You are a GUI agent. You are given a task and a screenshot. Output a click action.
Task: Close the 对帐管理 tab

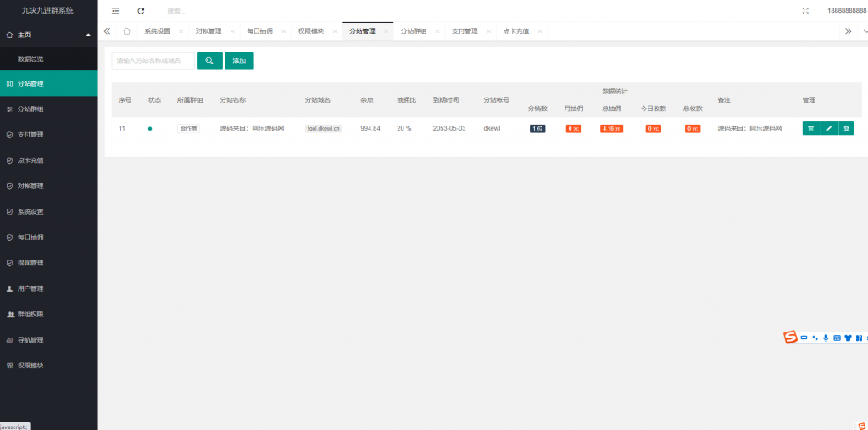[231, 31]
